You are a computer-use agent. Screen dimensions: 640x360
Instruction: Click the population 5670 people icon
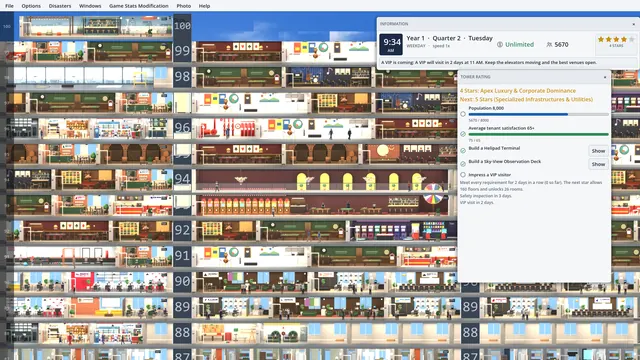coord(549,44)
